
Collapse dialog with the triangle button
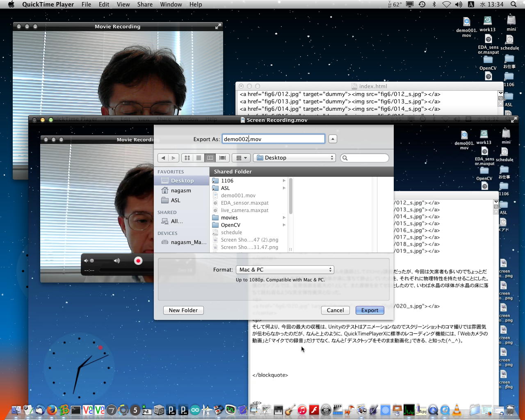(333, 139)
